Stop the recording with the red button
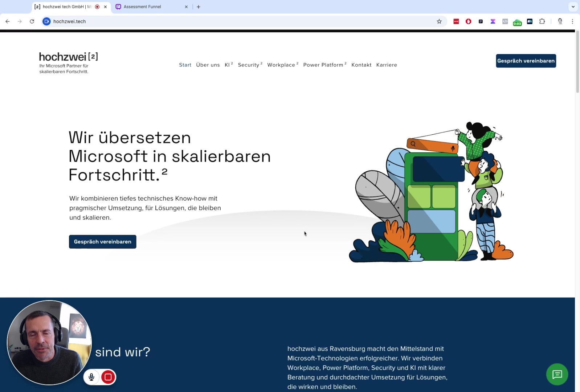Screen dimensions: 580x392 pyautogui.click(x=108, y=377)
